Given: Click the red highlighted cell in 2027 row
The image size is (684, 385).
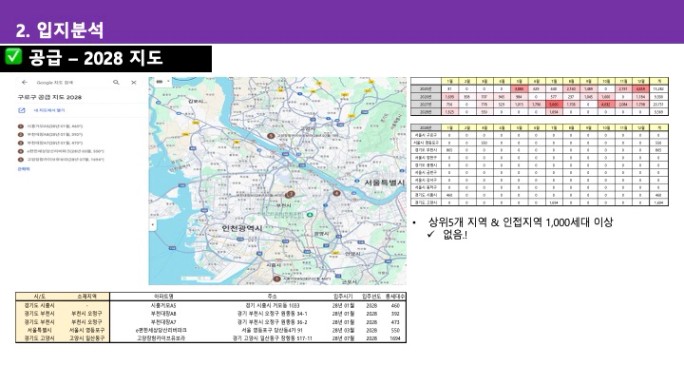Looking at the screenshot, I should pyautogui.click(x=554, y=104).
